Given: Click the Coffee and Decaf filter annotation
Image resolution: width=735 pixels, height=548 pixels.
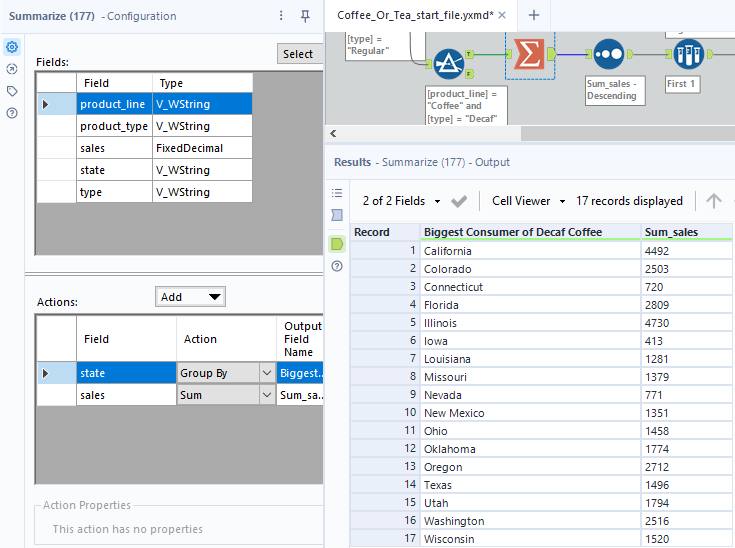Looking at the screenshot, I should click(x=466, y=106).
